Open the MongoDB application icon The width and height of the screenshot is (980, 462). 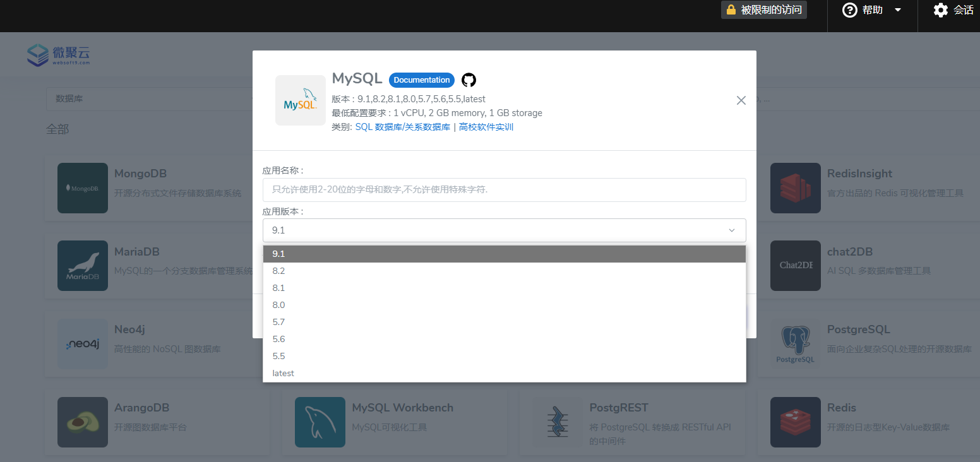coord(82,187)
